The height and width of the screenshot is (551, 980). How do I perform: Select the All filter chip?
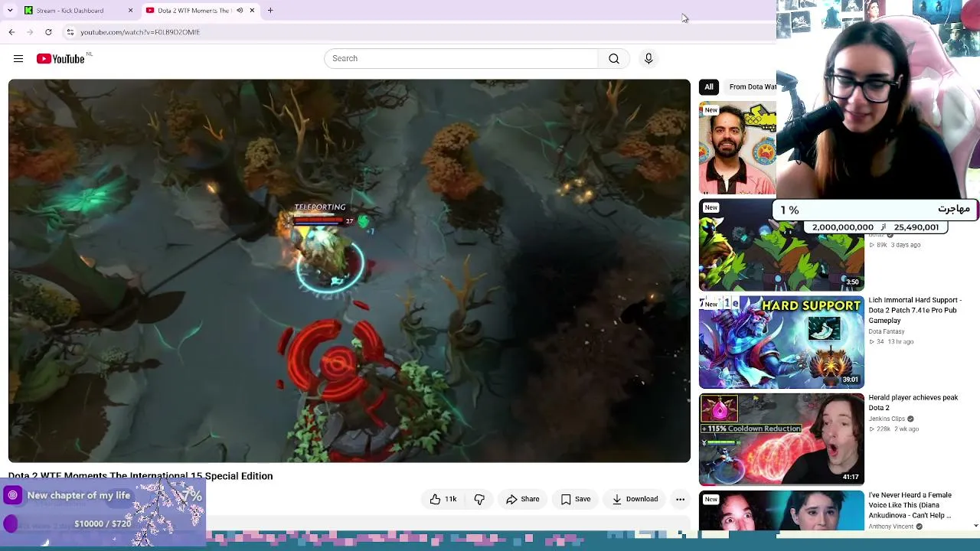[709, 87]
